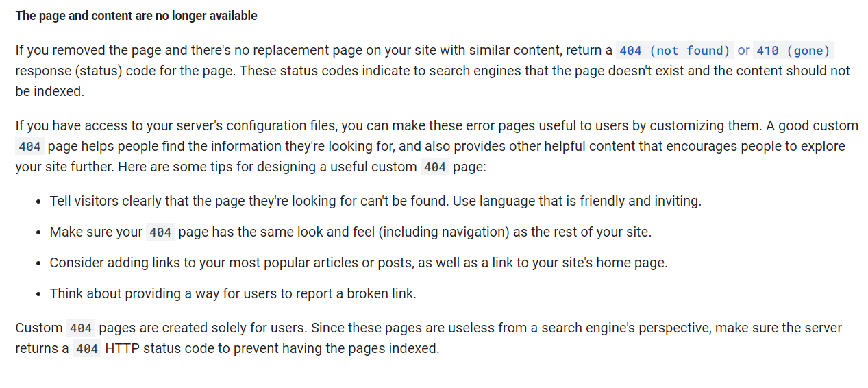Click the heading "The page and content are no longer available"
Image resolution: width=868 pixels, height=388 pixels.
pos(136,15)
